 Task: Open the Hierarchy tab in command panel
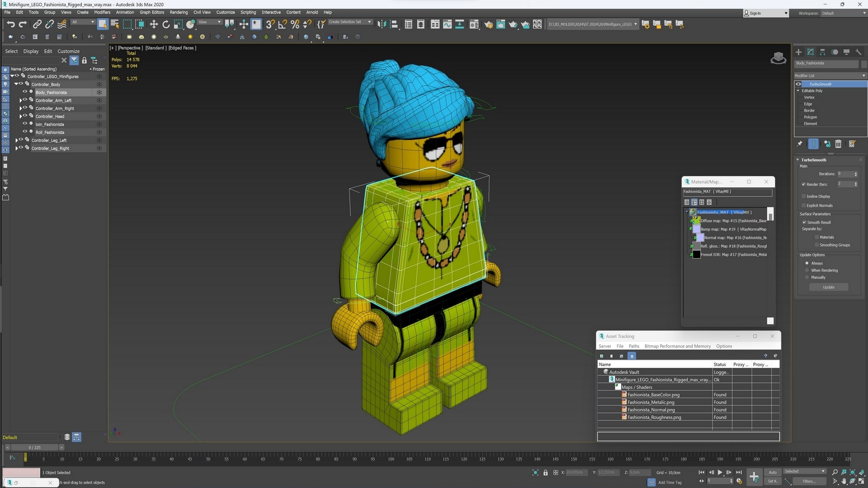click(822, 52)
